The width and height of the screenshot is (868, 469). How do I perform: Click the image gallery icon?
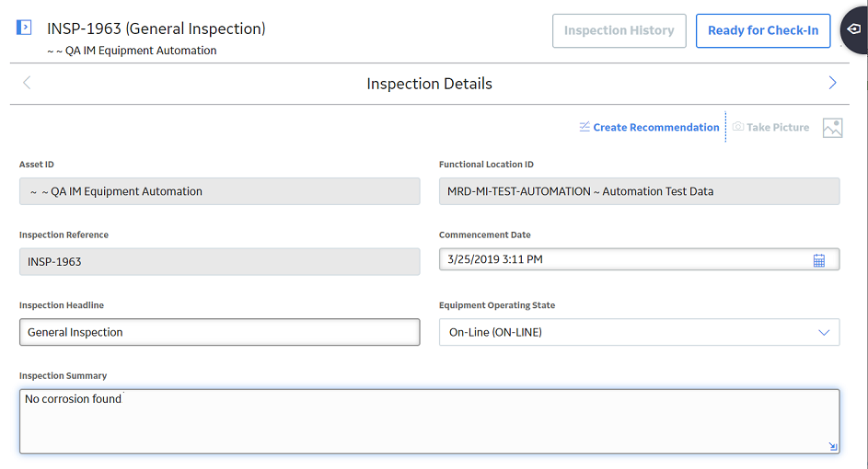pos(832,128)
